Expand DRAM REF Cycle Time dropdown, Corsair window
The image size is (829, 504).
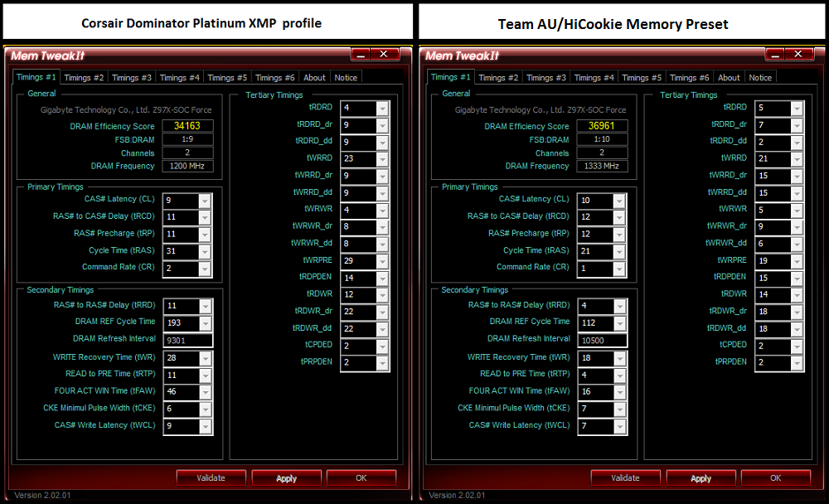pyautogui.click(x=206, y=323)
